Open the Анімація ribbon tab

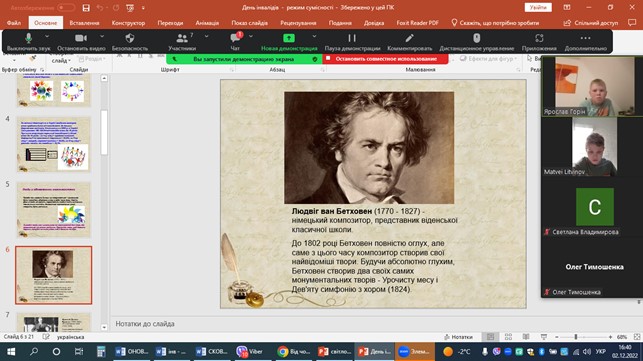(x=207, y=23)
